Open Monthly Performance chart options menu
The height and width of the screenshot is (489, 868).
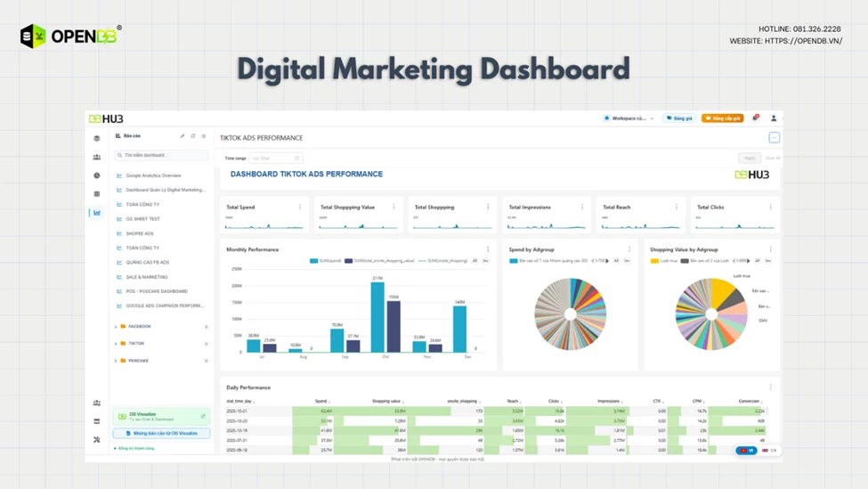(488, 249)
